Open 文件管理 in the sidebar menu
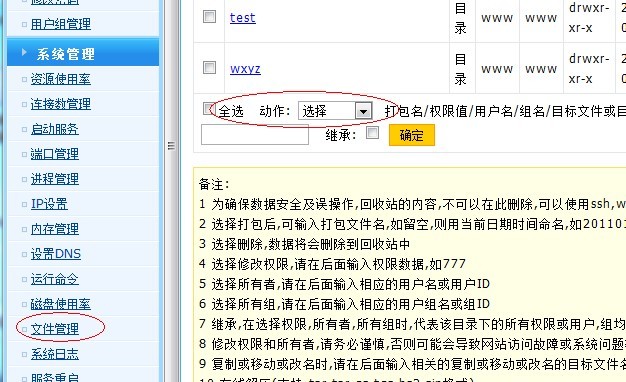 pos(55,329)
